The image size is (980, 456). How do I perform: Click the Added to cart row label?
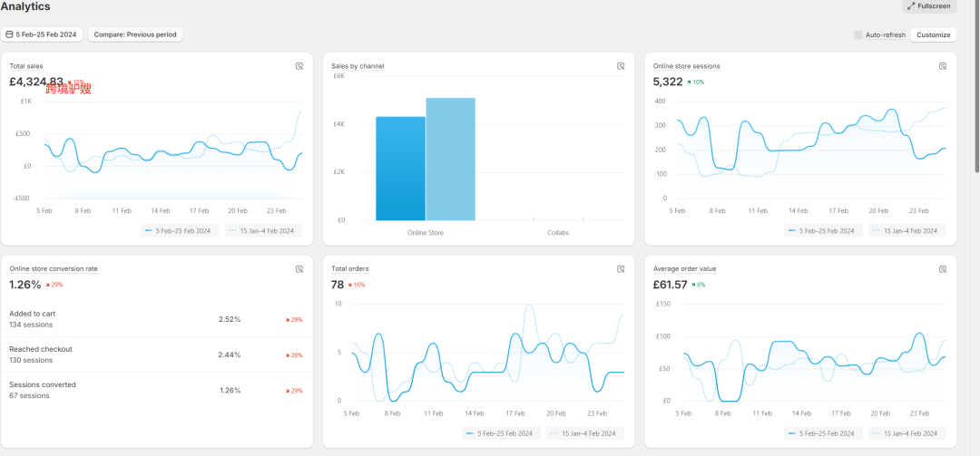[33, 314]
